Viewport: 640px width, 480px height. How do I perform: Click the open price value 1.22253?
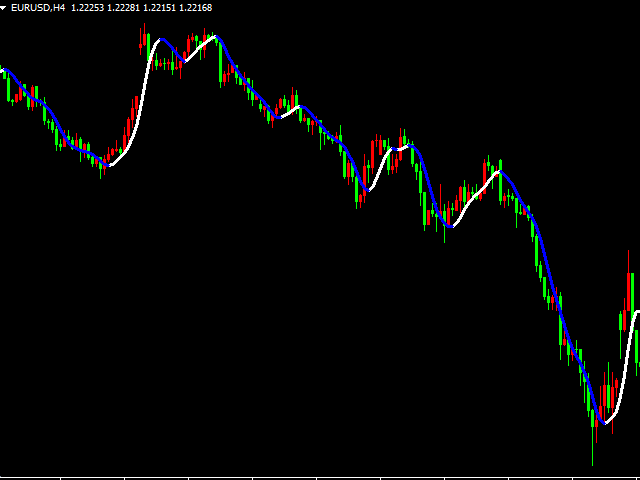point(88,8)
